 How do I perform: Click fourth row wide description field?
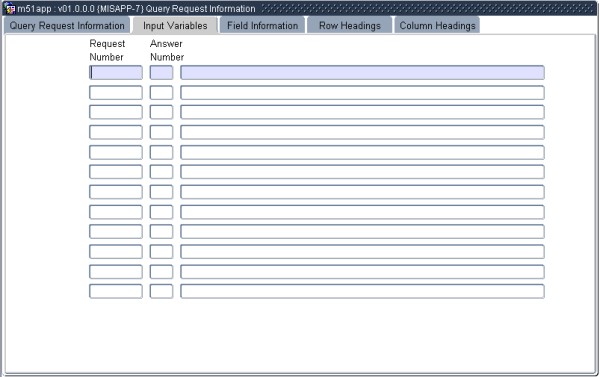point(362,132)
